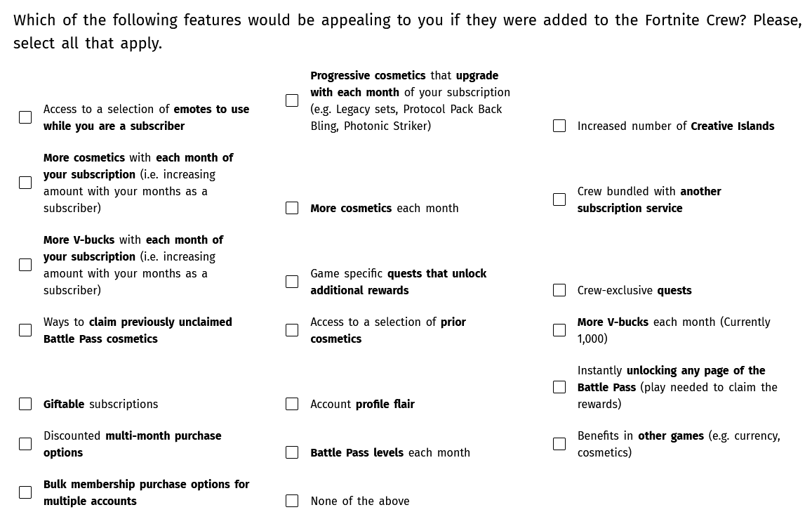This screenshot has width=812, height=531.
Task: Select the Account profile flair option
Action: pyautogui.click(x=292, y=404)
